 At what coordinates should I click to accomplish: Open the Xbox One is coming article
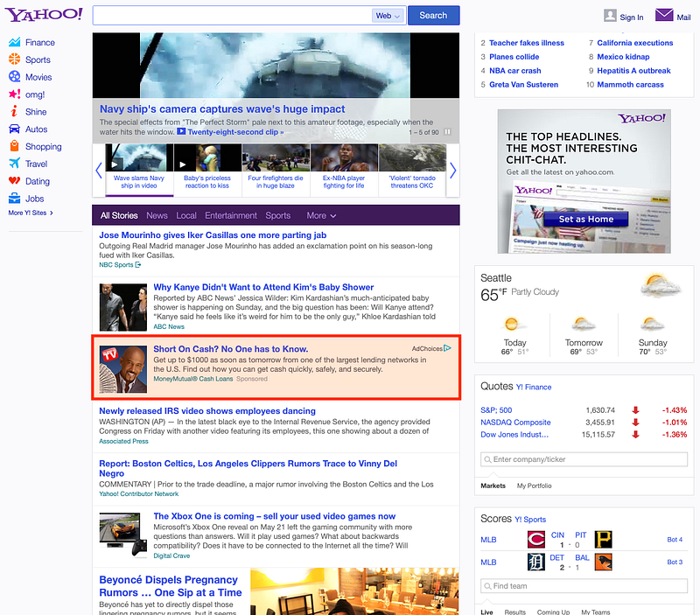[x=274, y=516]
